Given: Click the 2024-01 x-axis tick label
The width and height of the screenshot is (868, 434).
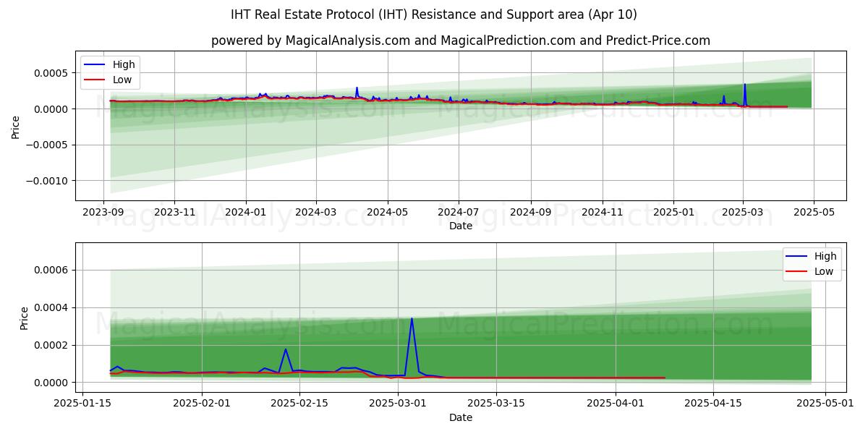Looking at the screenshot, I should pyautogui.click(x=246, y=212).
